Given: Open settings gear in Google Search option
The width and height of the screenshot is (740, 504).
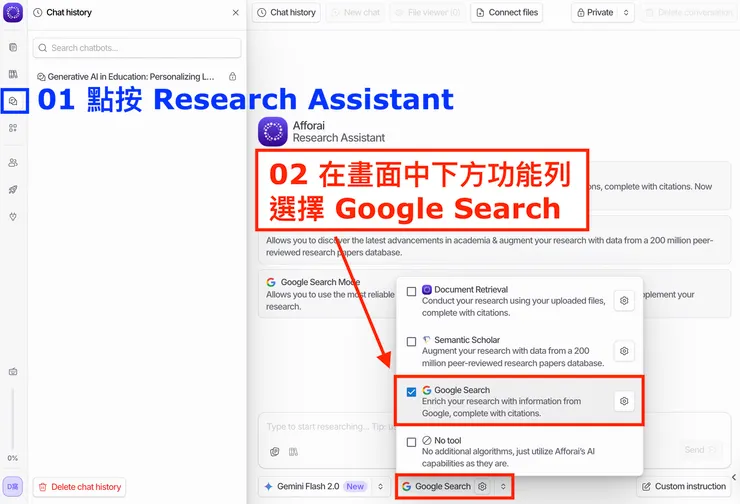Looking at the screenshot, I should pos(624,401).
